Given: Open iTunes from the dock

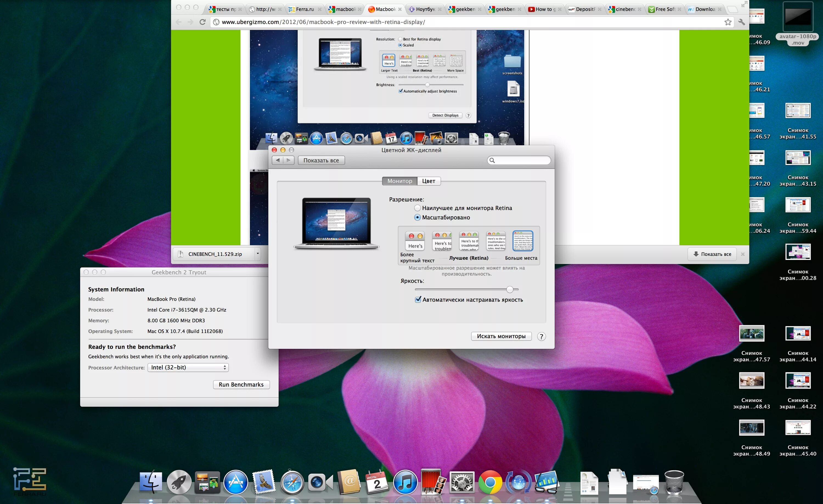Looking at the screenshot, I should [405, 482].
